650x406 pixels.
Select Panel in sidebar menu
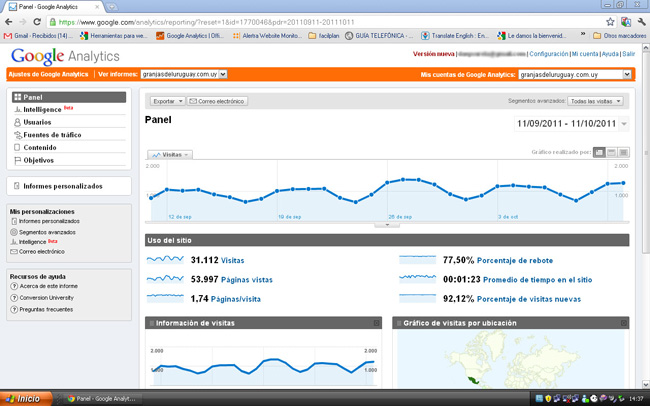coord(69,97)
